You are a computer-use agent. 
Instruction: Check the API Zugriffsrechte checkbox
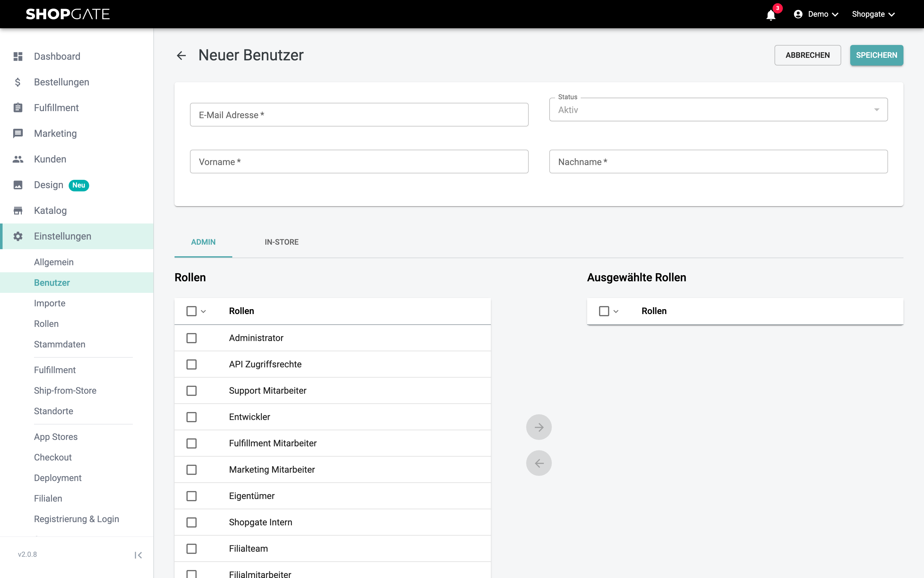click(x=191, y=364)
